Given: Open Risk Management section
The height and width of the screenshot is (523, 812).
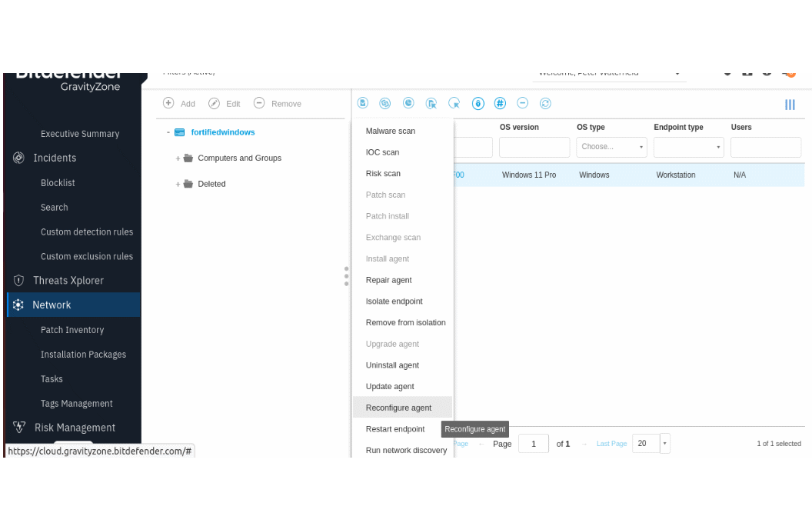Looking at the screenshot, I should (x=75, y=428).
